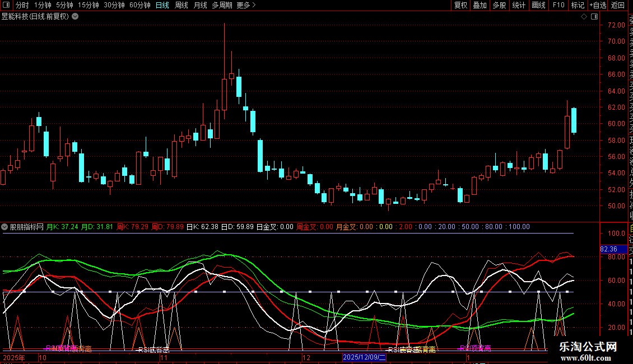
Task: Click the diamond icon above the chart
Action: point(584,16)
